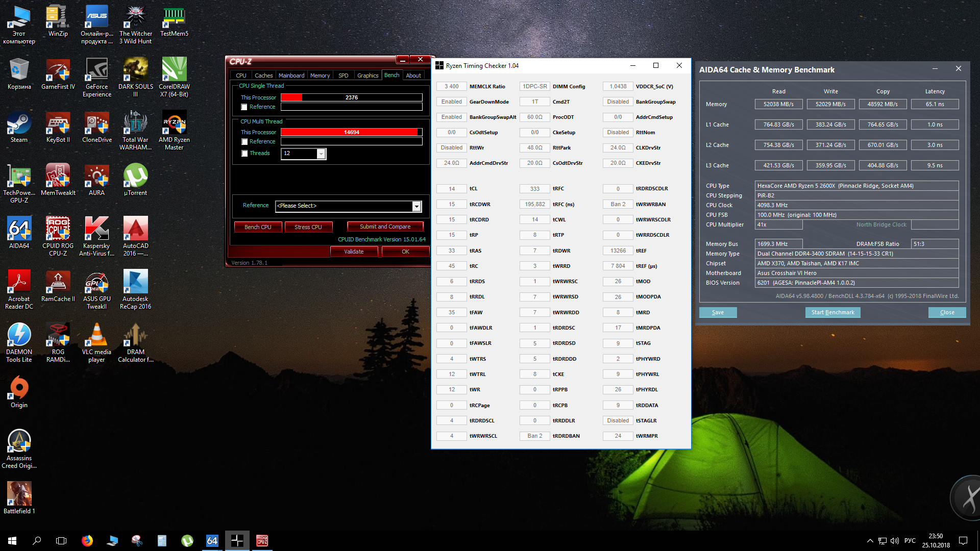Screen dimensions: 980x551
Task: Switch to the Memory tab in CPU-Z
Action: pyautogui.click(x=320, y=76)
